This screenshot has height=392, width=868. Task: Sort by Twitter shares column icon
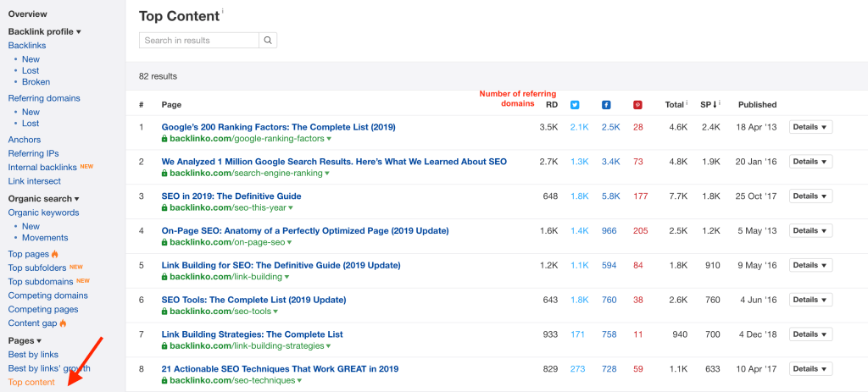click(575, 104)
